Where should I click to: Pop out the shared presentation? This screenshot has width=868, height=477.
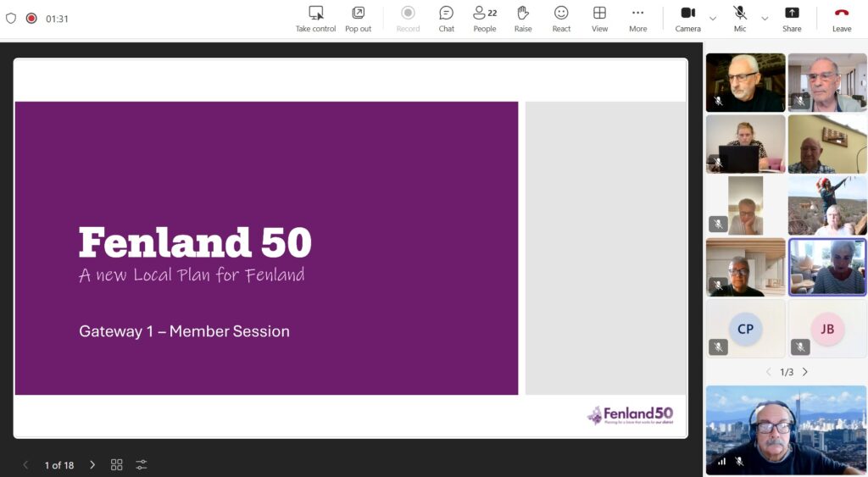pyautogui.click(x=359, y=19)
